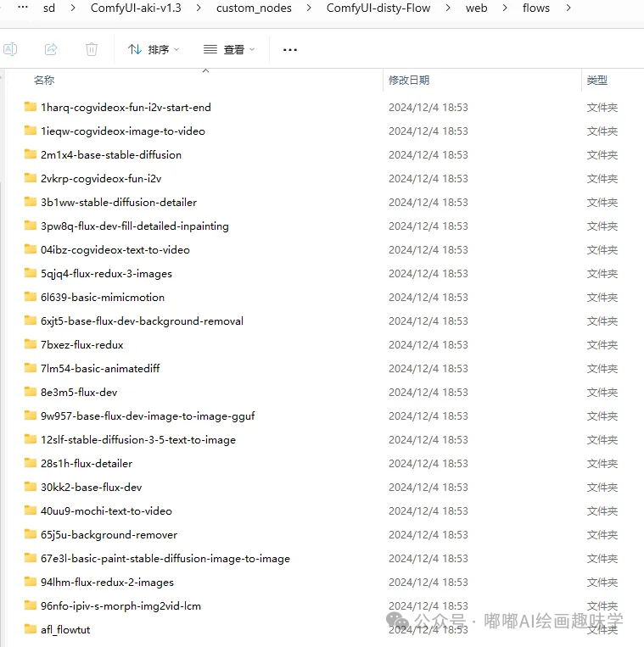The width and height of the screenshot is (644, 647).
Task: Select folder icon of 12slf-stable-diffusion-3-5-text-to-image
Action: pyautogui.click(x=31, y=439)
